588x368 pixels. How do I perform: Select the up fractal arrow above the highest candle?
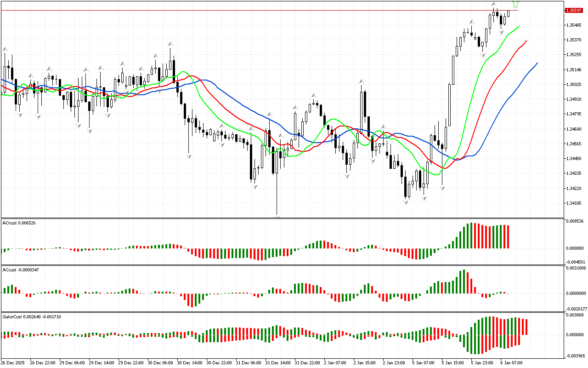coord(494,4)
